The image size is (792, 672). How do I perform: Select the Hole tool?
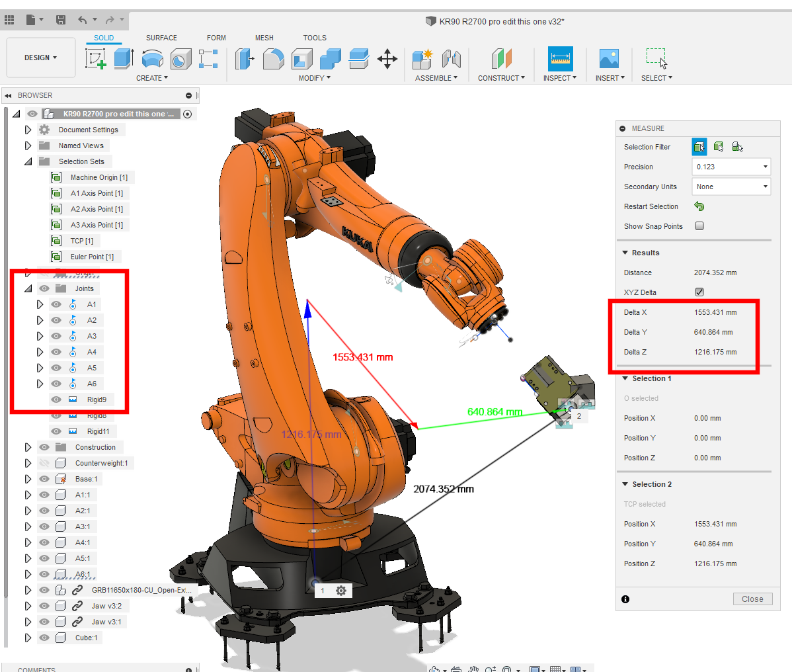point(181,59)
